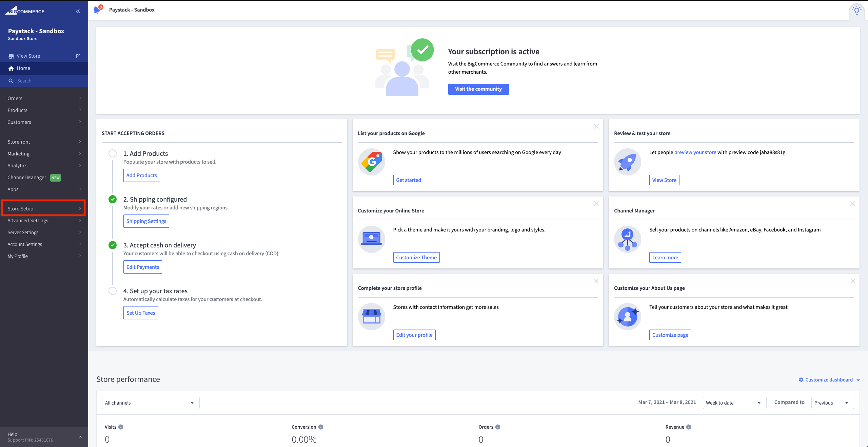Click the laptop icon in Customize your Online Store
The width and height of the screenshot is (868, 447).
click(372, 239)
